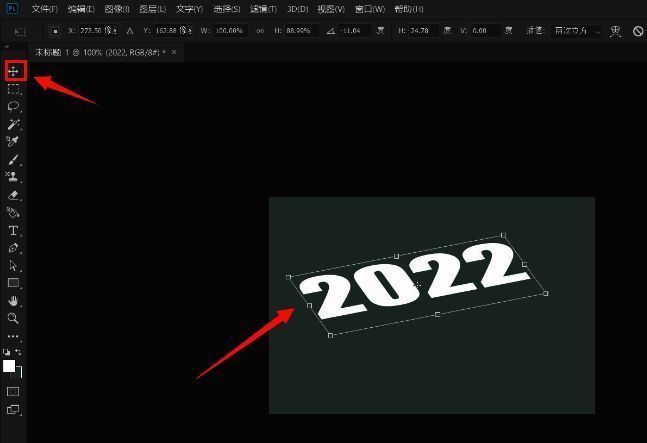
Task: Click the Photoshop Ps logo icon
Action: 13,8
